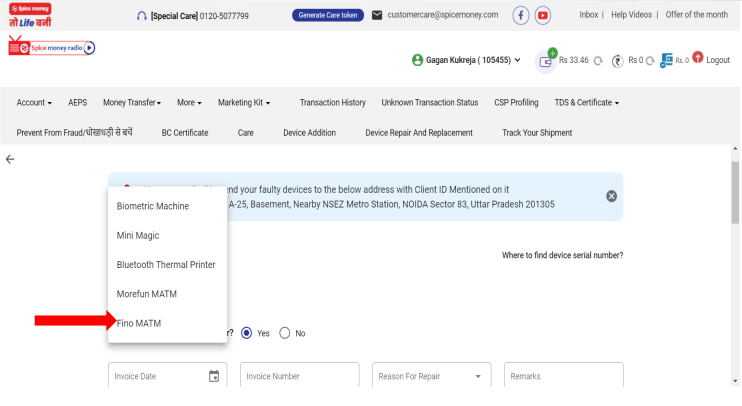The height and width of the screenshot is (406, 742).
Task: Open TDS & Certificate dropdown
Action: coord(587,103)
